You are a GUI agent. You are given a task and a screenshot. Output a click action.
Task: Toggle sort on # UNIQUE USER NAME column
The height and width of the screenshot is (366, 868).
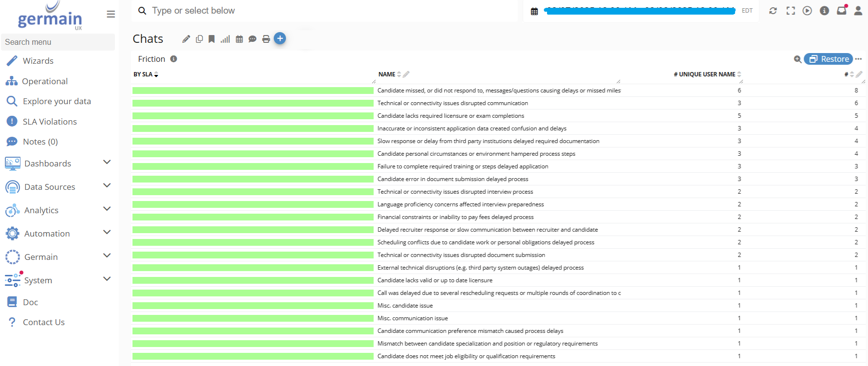coord(739,74)
